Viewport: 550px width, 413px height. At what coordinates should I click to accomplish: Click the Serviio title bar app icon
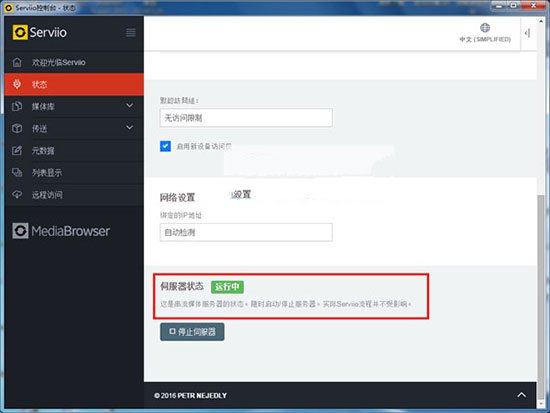(x=8, y=8)
